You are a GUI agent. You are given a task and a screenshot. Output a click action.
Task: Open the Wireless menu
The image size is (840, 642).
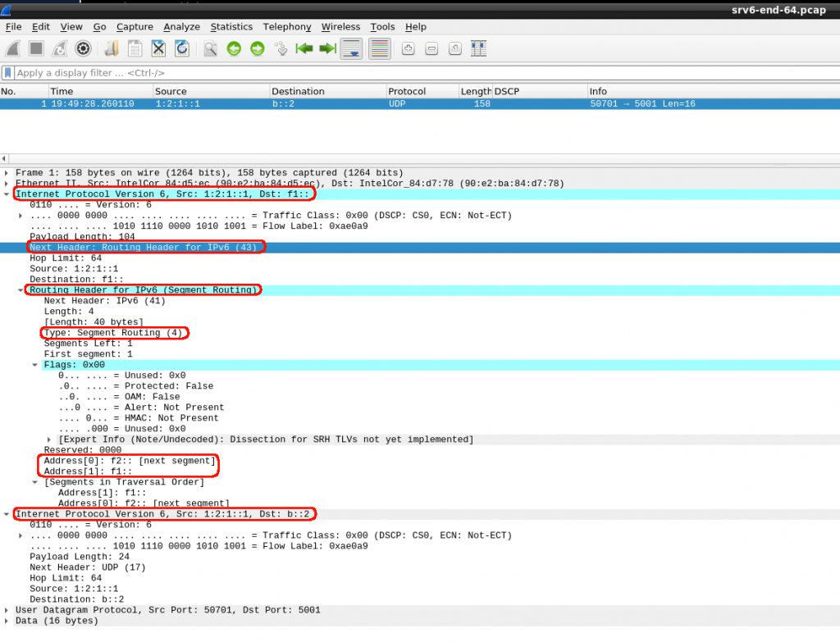point(340,27)
